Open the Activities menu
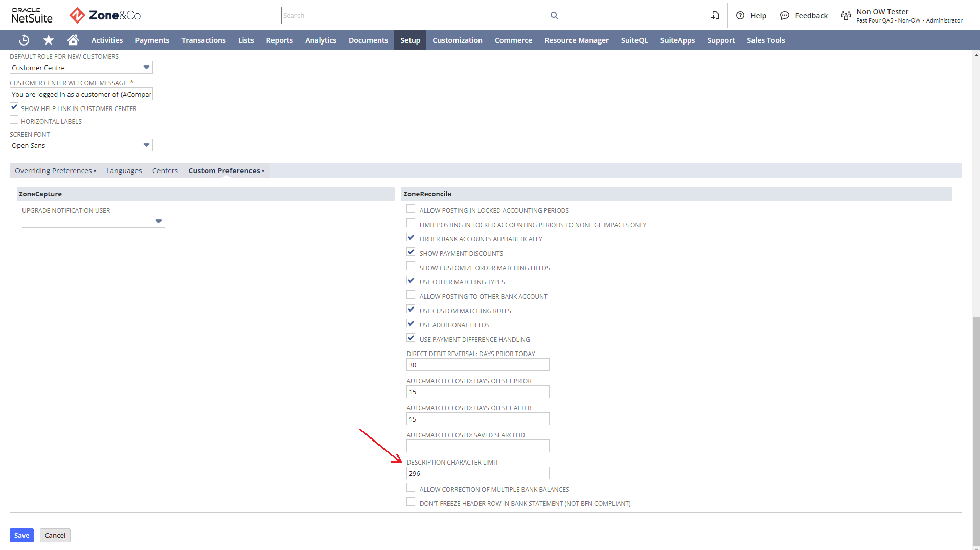The width and height of the screenshot is (980, 550). (x=107, y=40)
